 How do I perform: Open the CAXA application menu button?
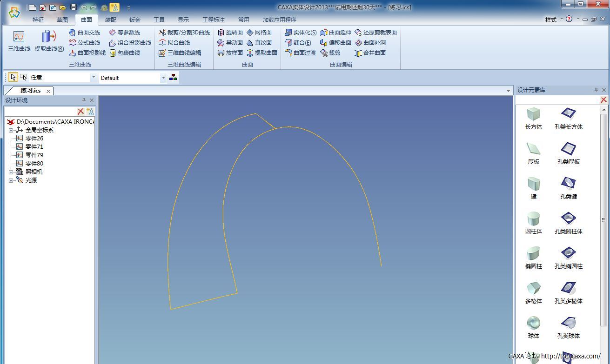pyautogui.click(x=14, y=13)
